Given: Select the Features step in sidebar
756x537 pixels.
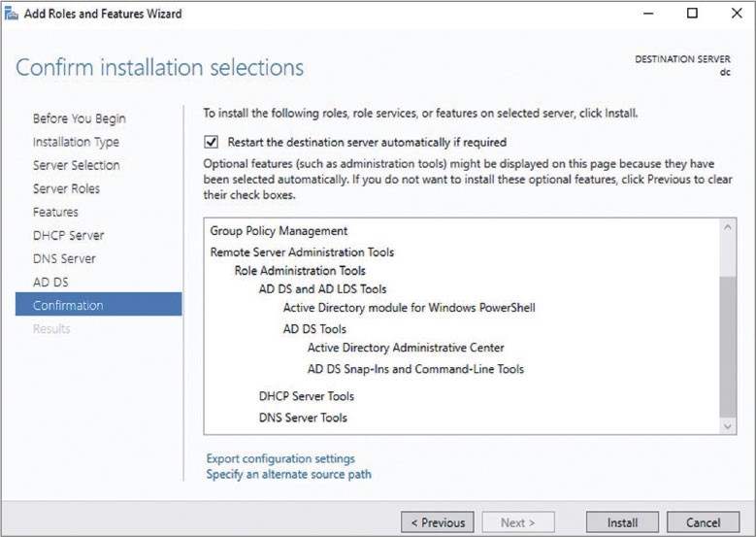Looking at the screenshot, I should pyautogui.click(x=55, y=212).
